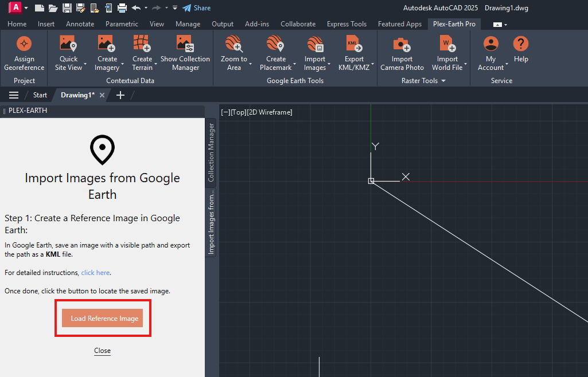This screenshot has height=377, width=588.
Task: Click the Zoom to Area icon
Action: [x=233, y=44]
